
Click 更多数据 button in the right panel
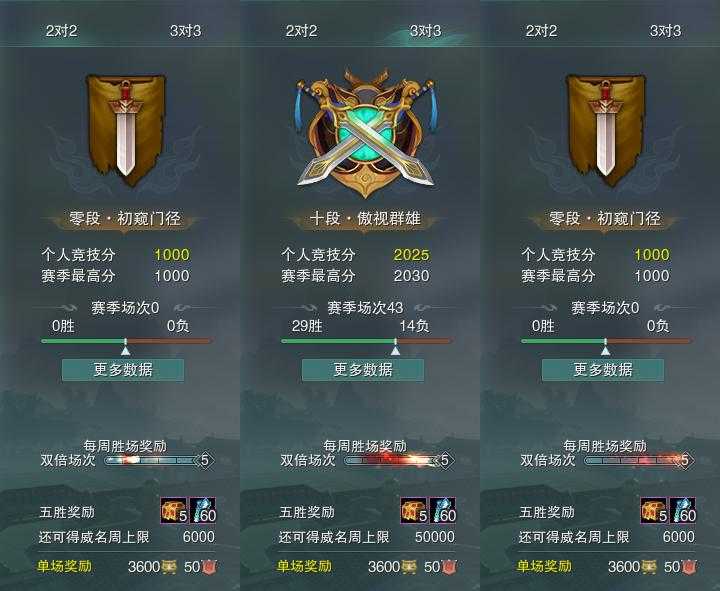point(603,370)
